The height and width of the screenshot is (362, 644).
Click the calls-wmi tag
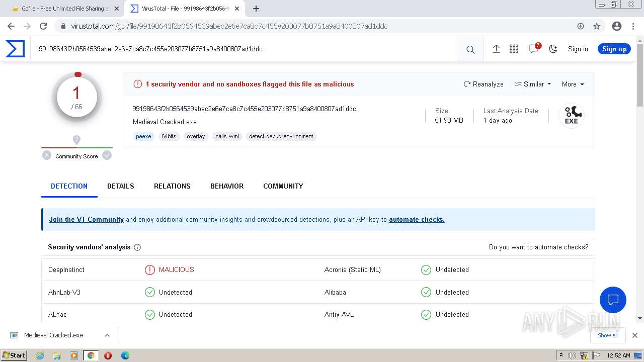(227, 136)
